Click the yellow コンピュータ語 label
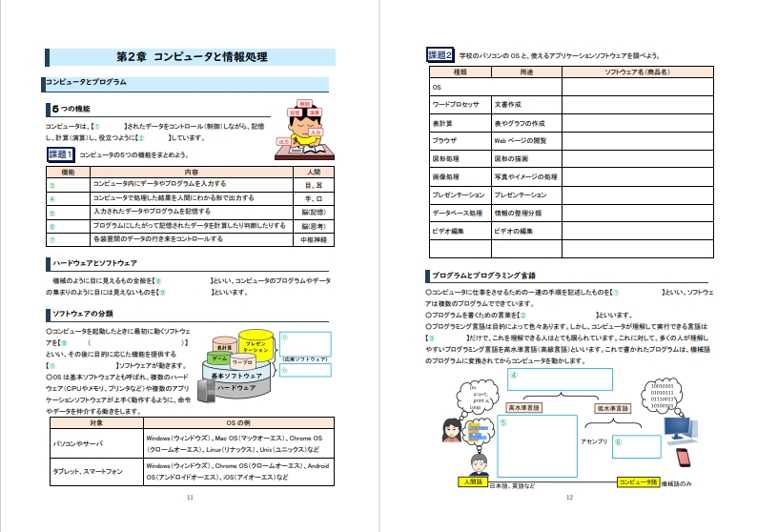This screenshot has width=757, height=532. 638,481
